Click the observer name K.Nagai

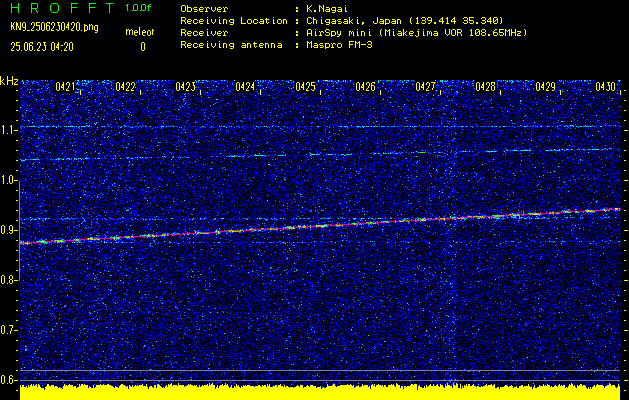[x=325, y=9]
